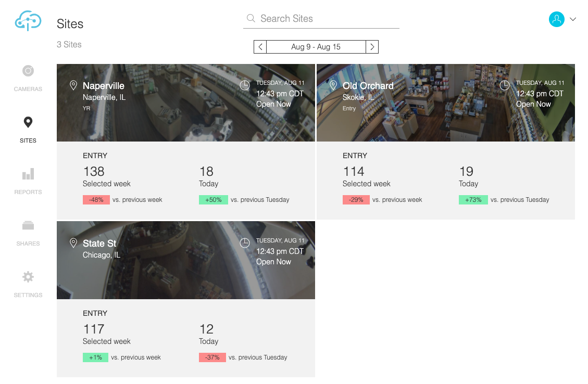Select the Sites pin icon
Viewport: 588px width, 384px height.
[28, 122]
